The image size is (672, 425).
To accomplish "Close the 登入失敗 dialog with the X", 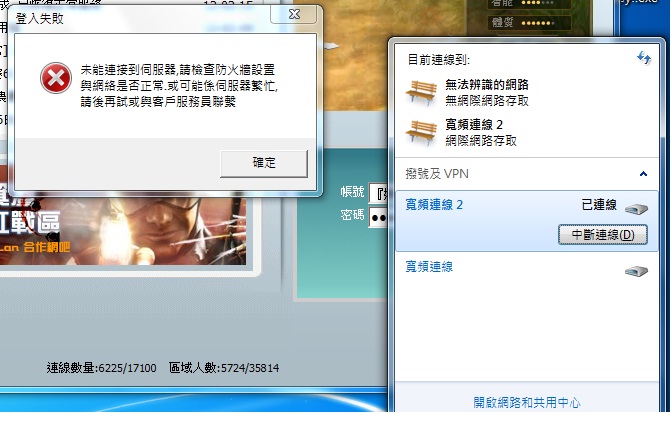I will pos(294,15).
